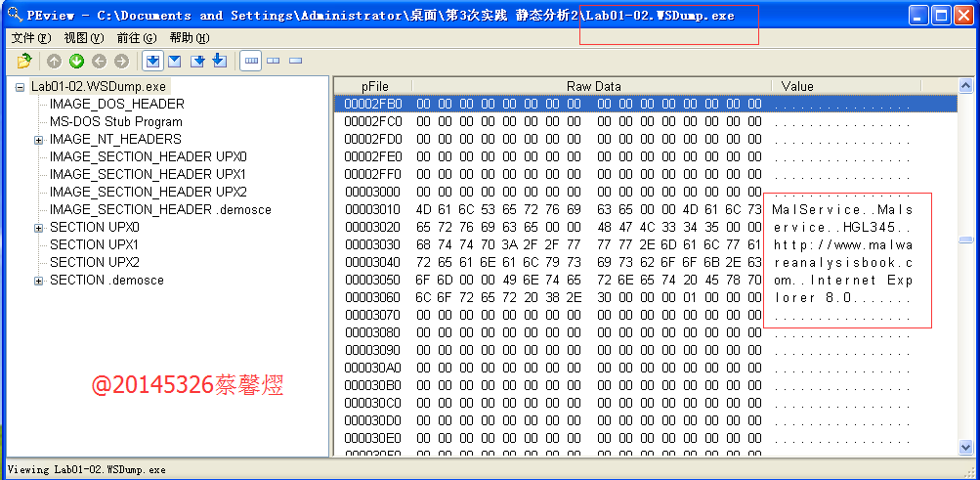Select IMAGE_SECTION_HEADER .demosce in the tree
The height and width of the screenshot is (480, 980).
(x=160, y=210)
